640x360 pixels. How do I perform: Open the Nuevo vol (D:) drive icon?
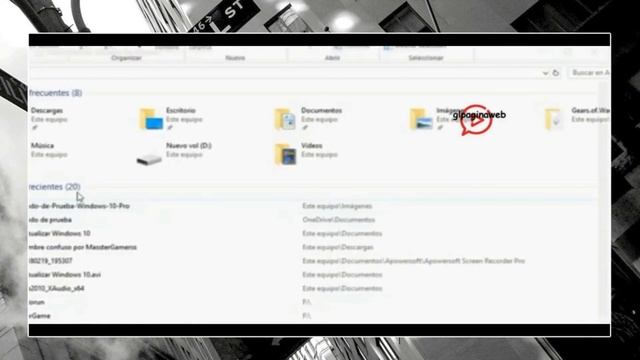click(x=149, y=159)
